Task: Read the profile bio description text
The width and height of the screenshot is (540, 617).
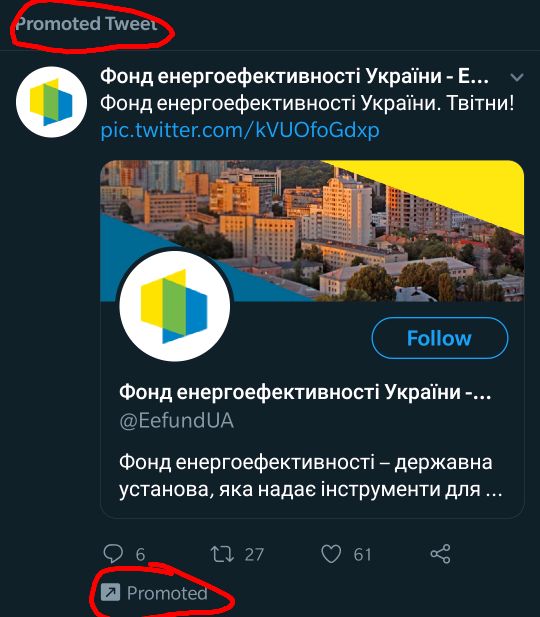Action: click(311, 476)
